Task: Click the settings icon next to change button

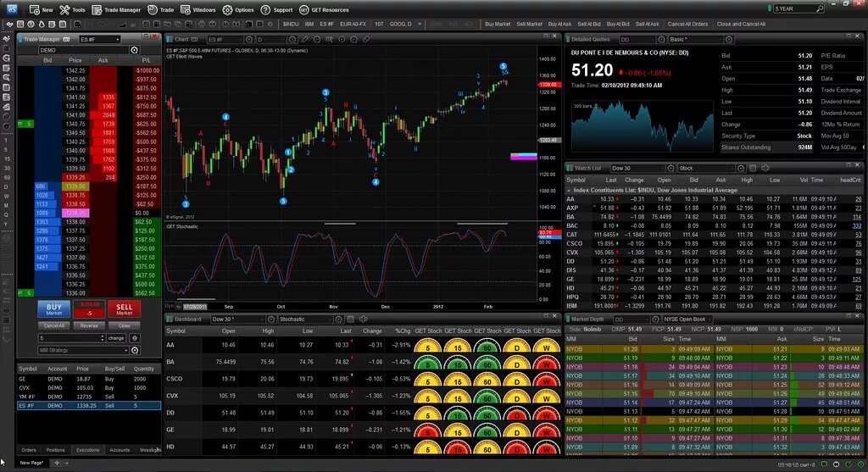Action: 135,337
